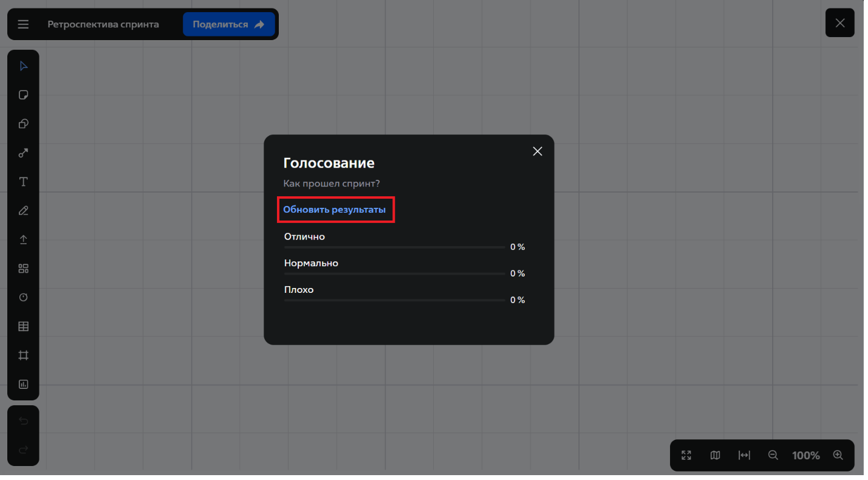This screenshot has width=868, height=480.
Task: Select the frame tool
Action: coord(23,355)
